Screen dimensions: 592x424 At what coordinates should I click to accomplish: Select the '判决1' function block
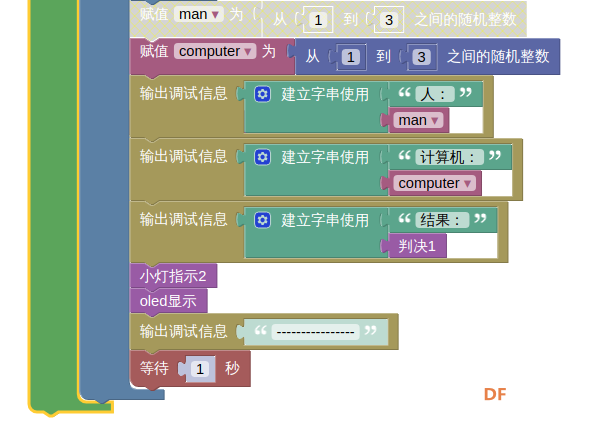[417, 246]
